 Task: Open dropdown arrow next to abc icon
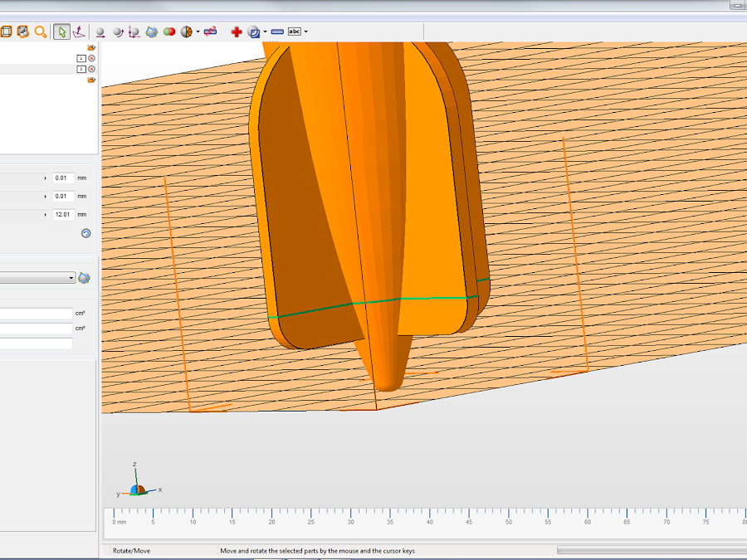point(305,32)
